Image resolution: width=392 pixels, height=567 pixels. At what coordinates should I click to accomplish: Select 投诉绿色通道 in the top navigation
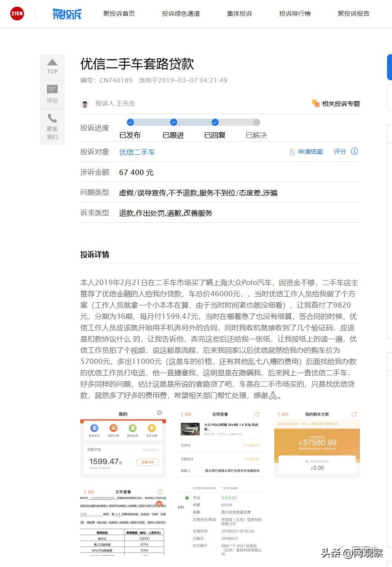pos(180,14)
